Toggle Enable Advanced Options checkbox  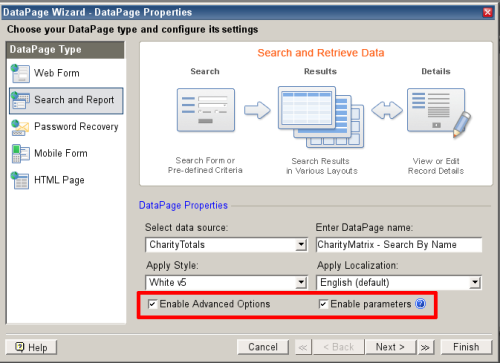pyautogui.click(x=152, y=304)
